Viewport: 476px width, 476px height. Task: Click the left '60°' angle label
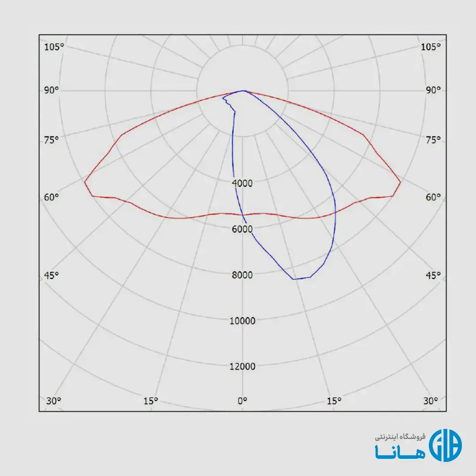(51, 197)
